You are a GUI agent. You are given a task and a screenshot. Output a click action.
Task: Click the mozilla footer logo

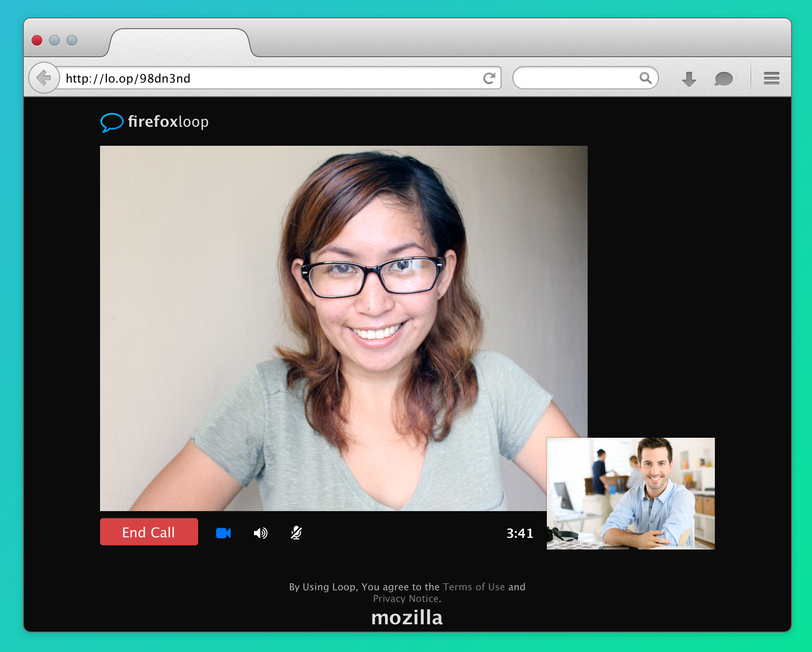pyautogui.click(x=407, y=618)
